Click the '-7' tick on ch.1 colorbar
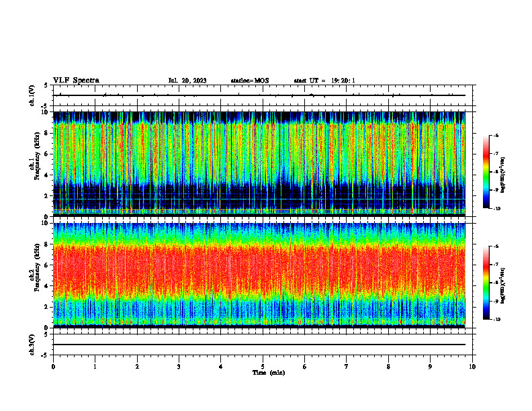This screenshot has width=532, height=411. pyautogui.click(x=496, y=154)
